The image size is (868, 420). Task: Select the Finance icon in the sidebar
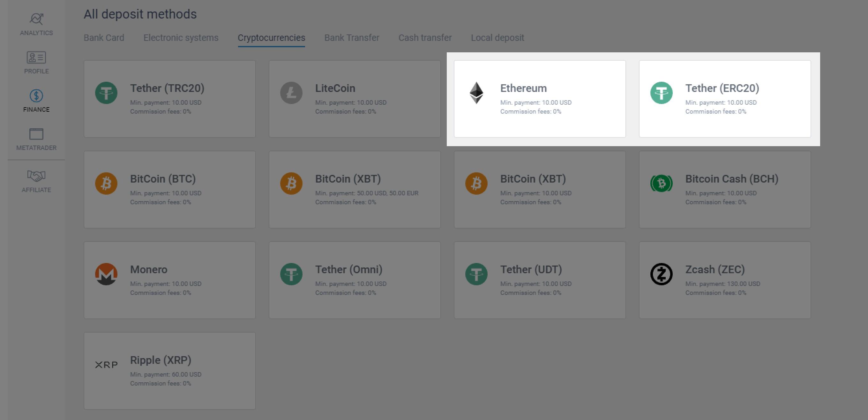[36, 95]
